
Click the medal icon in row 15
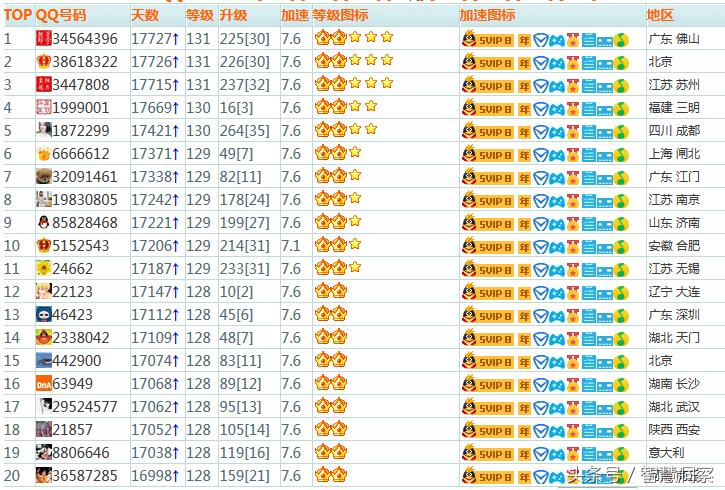tap(572, 362)
